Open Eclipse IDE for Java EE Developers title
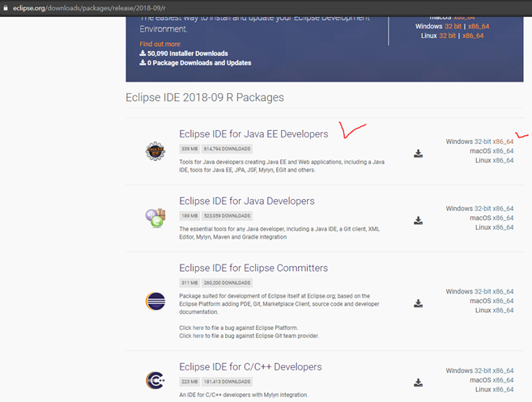The image size is (532, 402). (x=253, y=134)
